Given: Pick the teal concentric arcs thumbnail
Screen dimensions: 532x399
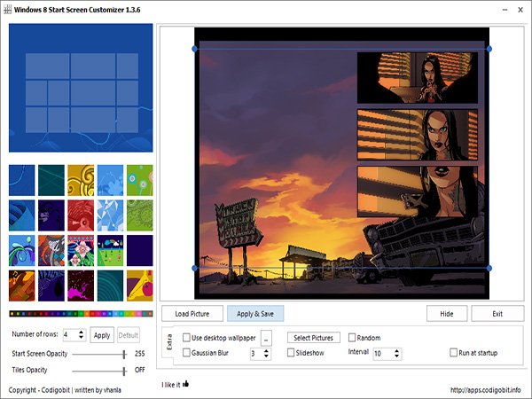Looking at the screenshot, I should [x=110, y=286].
